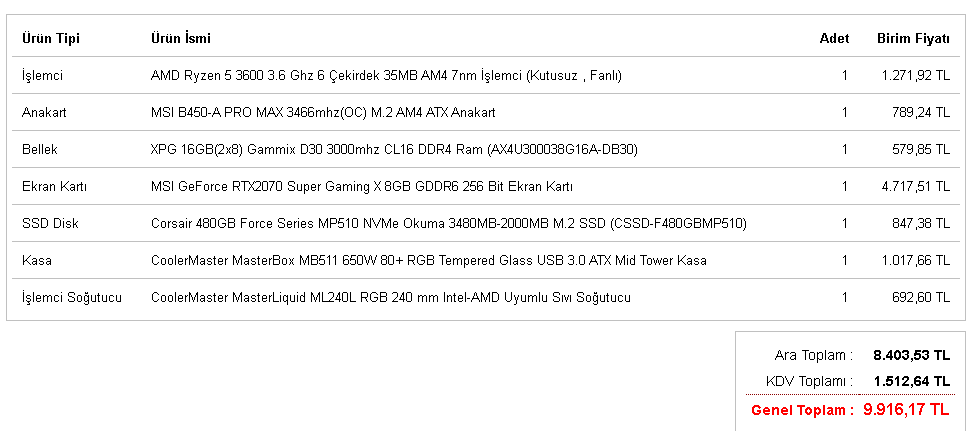The width and height of the screenshot is (974, 431).
Task: Select the CoolerMaster MasterBox MB511 case entry
Action: pyautogui.click(x=428, y=260)
